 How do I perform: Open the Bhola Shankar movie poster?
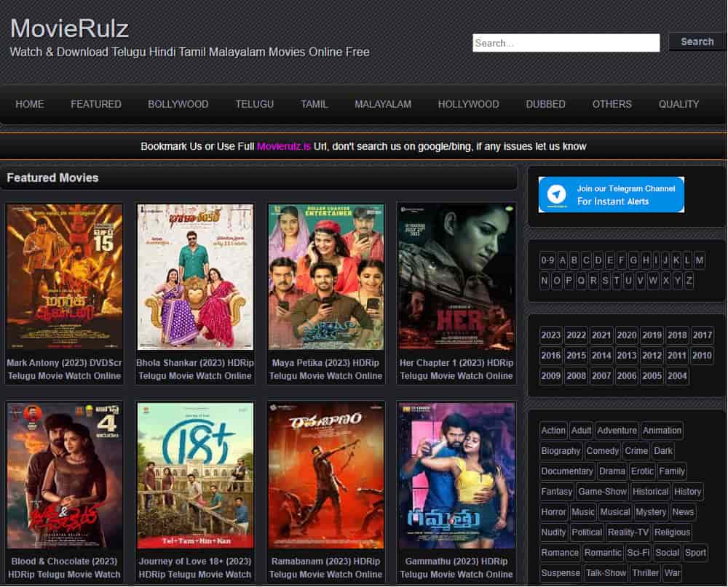tap(195, 277)
